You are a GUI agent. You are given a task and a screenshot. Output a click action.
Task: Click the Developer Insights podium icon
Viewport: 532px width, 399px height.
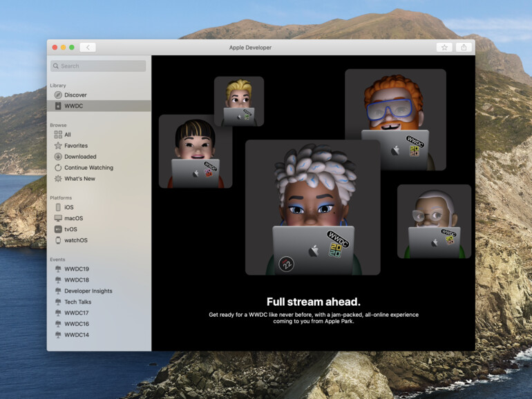pos(58,291)
